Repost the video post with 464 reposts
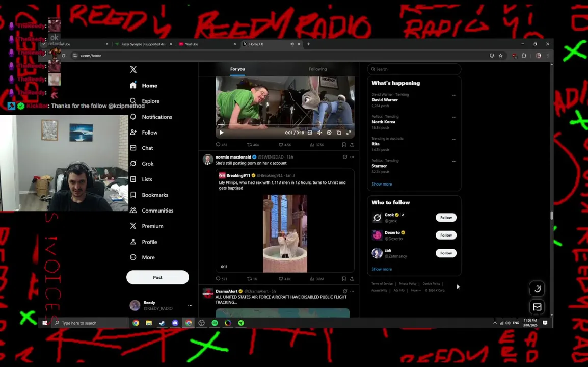588x367 pixels. coord(253,144)
